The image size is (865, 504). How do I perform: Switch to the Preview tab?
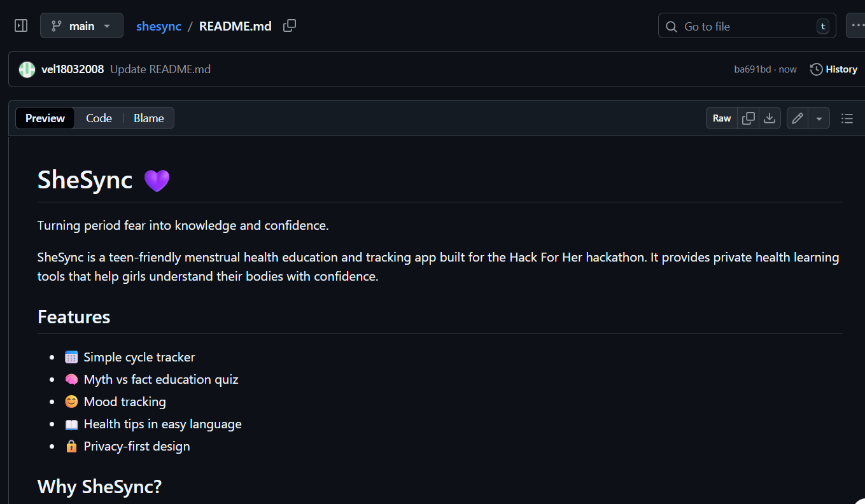(x=45, y=118)
